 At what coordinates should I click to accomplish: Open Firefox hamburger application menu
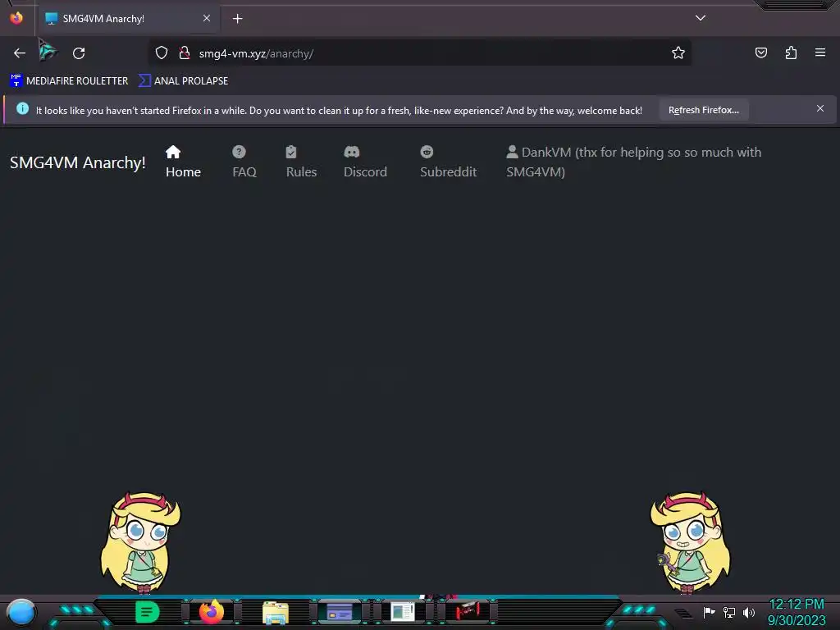coord(820,52)
